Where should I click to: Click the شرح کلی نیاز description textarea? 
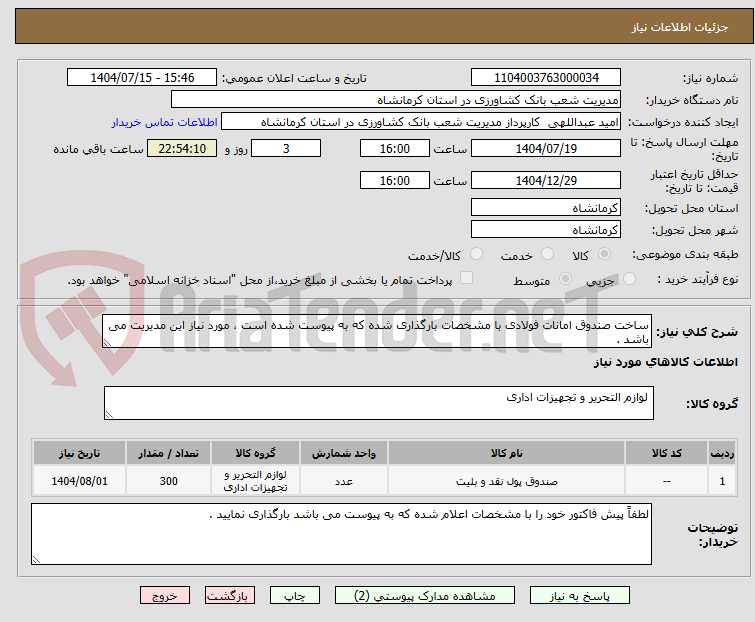coord(377,331)
